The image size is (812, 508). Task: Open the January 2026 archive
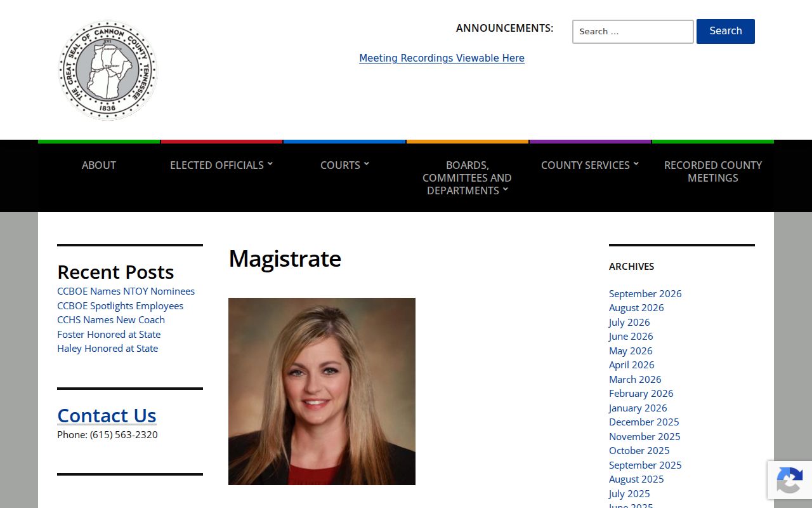(x=638, y=408)
